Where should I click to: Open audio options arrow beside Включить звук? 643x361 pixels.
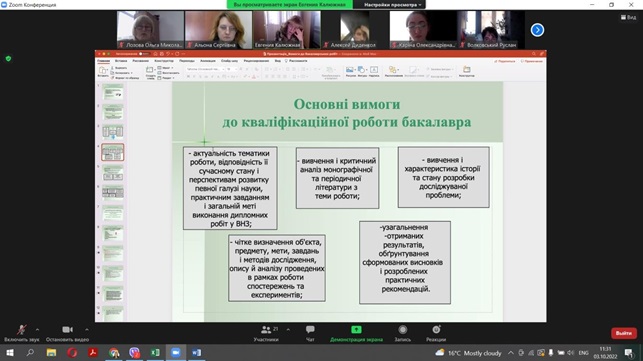pyautogui.click(x=37, y=329)
